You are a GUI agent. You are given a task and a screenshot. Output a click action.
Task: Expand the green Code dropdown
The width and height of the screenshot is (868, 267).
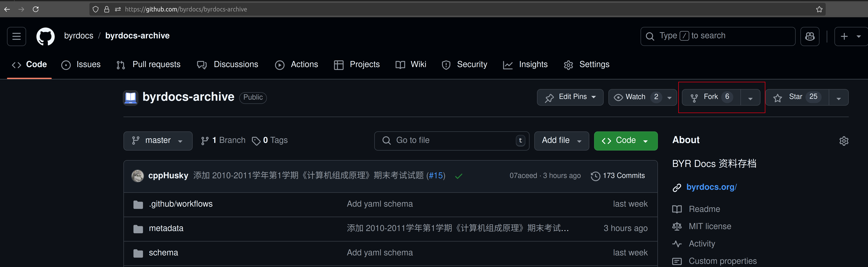click(625, 140)
